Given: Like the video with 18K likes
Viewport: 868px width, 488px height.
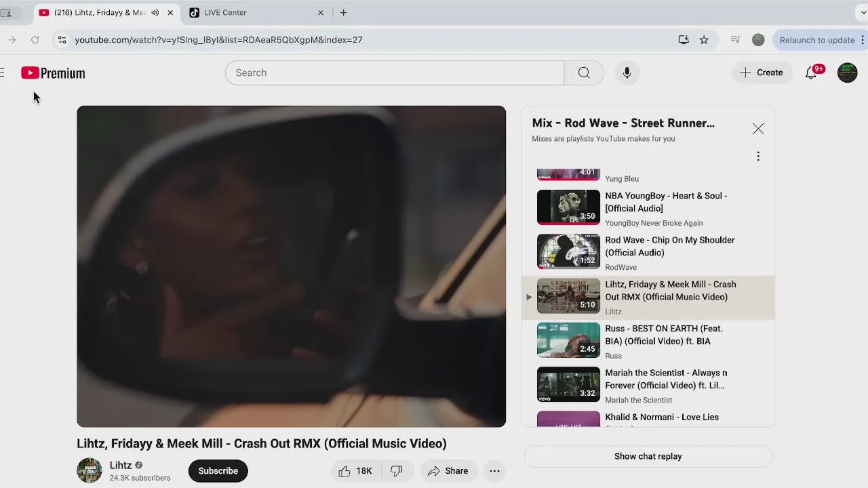Looking at the screenshot, I should (356, 471).
